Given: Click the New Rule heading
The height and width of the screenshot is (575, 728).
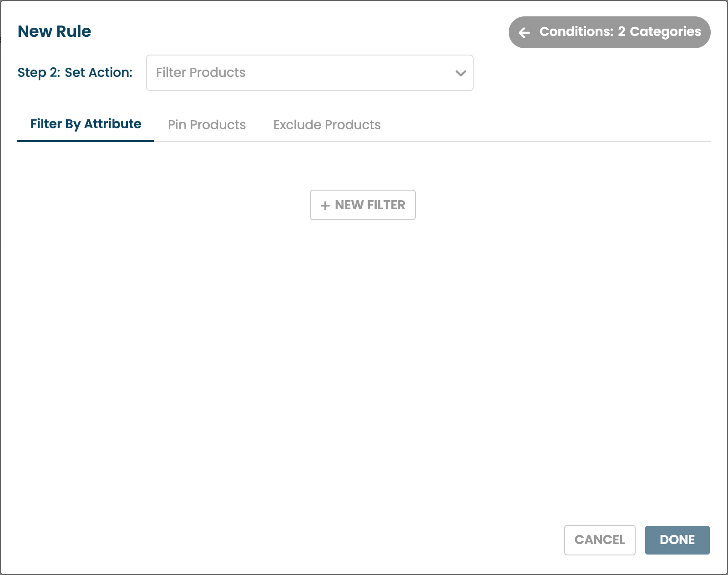Looking at the screenshot, I should [54, 31].
